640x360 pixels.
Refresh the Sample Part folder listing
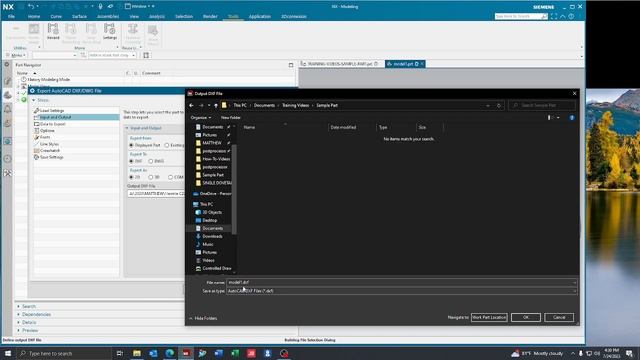[x=499, y=105]
